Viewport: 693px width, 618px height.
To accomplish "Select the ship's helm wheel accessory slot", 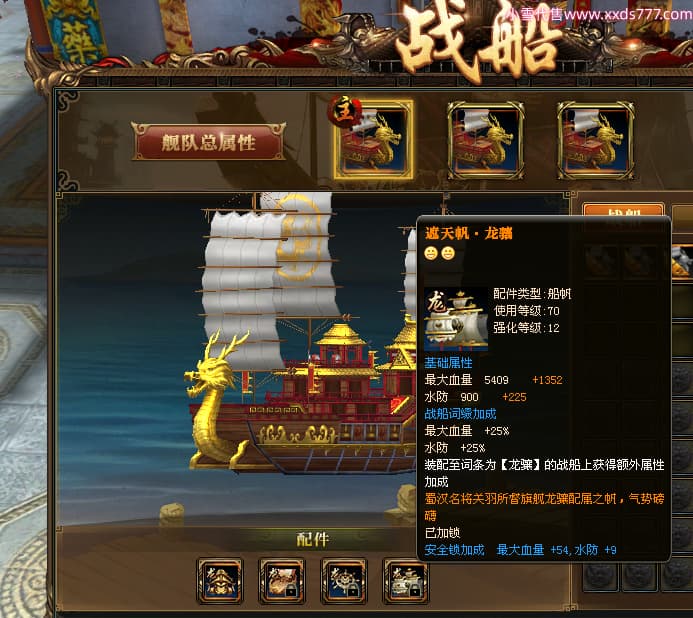I will pyautogui.click(x=344, y=580).
